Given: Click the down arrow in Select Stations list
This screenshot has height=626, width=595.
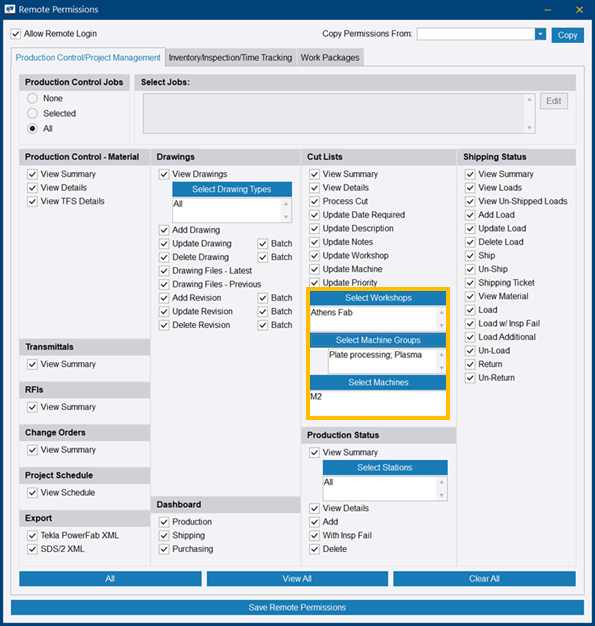Looking at the screenshot, I should 441,495.
